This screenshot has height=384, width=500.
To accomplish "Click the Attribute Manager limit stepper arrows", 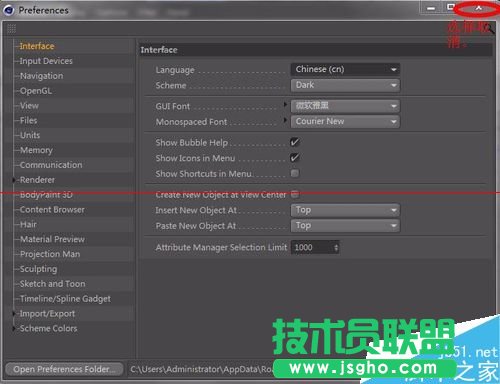I will click(336, 248).
